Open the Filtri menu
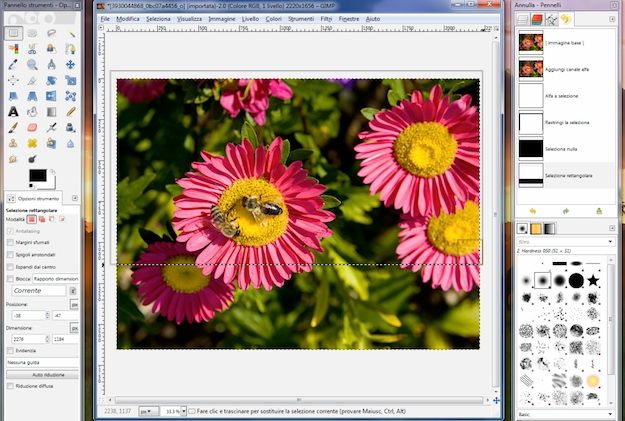Image resolution: width=625 pixels, height=421 pixels. (326, 19)
